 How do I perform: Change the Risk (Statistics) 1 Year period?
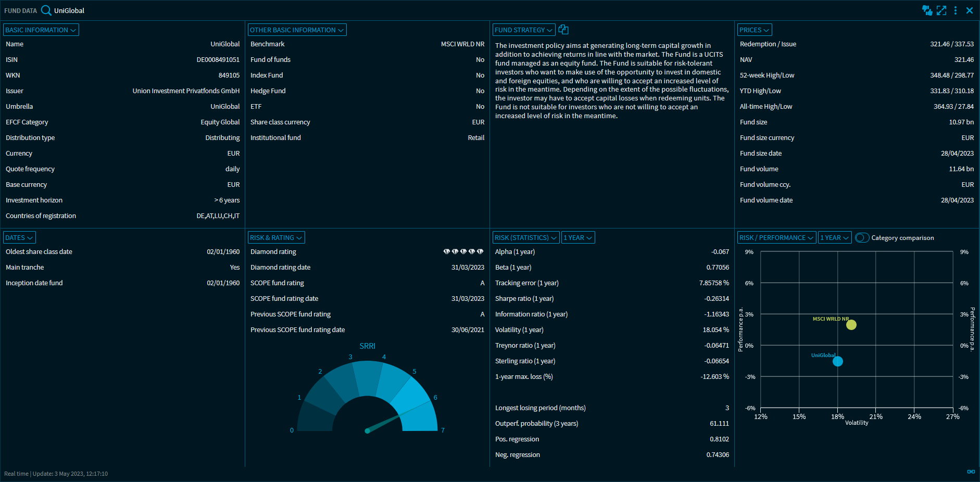(x=577, y=238)
